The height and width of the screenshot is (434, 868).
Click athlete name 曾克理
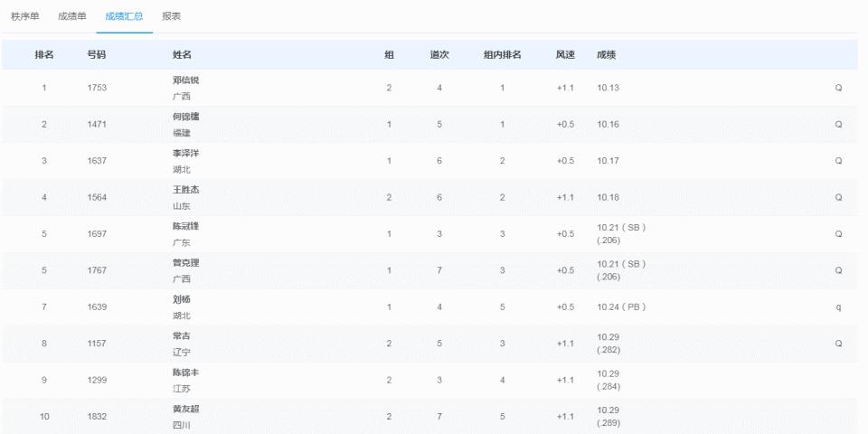(185, 263)
